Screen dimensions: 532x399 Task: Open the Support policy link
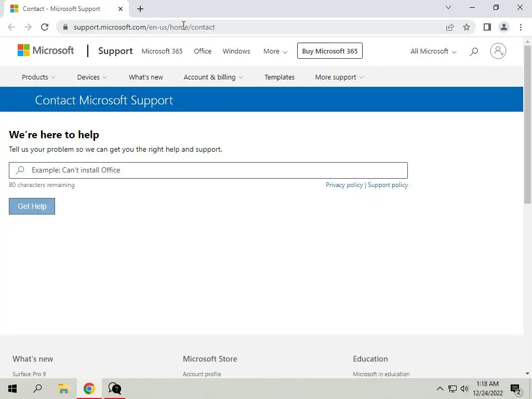(388, 185)
